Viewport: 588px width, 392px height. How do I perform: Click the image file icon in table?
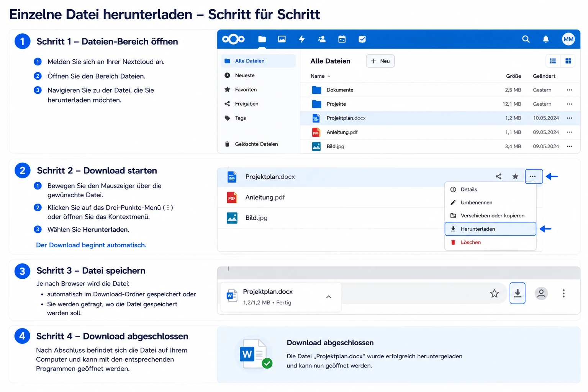[316, 146]
